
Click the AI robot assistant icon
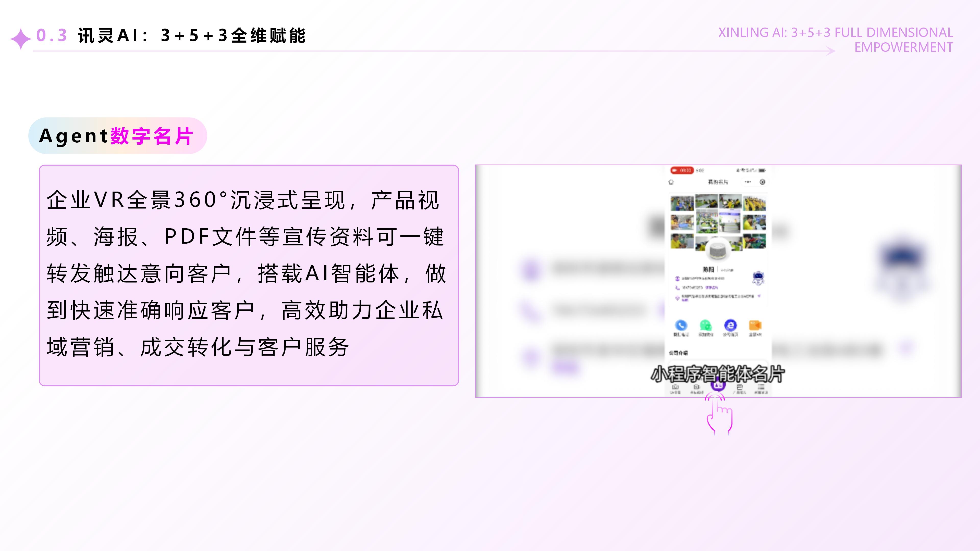point(758,278)
